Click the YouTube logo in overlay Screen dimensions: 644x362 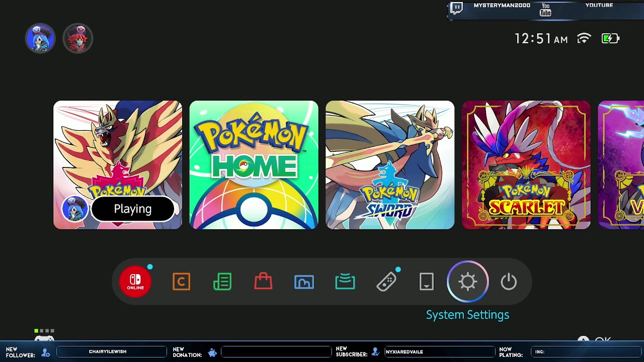[545, 10]
